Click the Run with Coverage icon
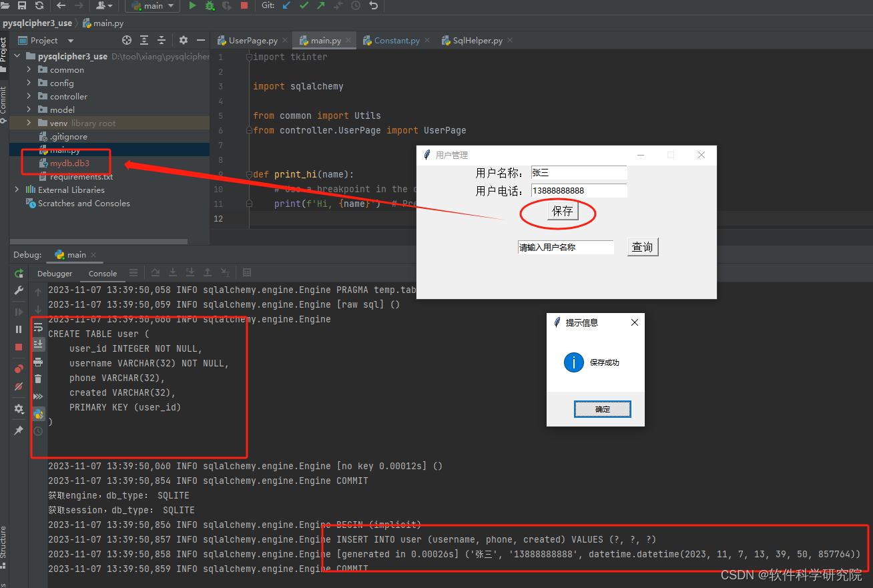 coord(227,5)
